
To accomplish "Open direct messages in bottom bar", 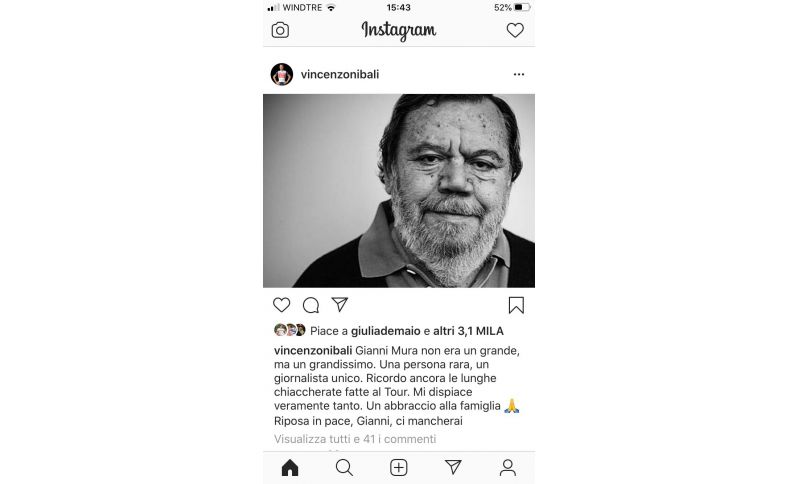I will point(453,467).
